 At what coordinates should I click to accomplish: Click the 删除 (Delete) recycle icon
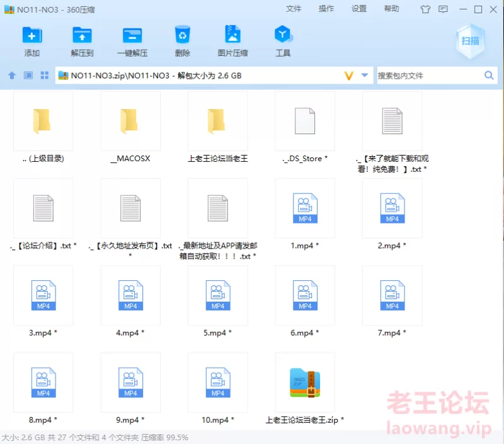(182, 35)
